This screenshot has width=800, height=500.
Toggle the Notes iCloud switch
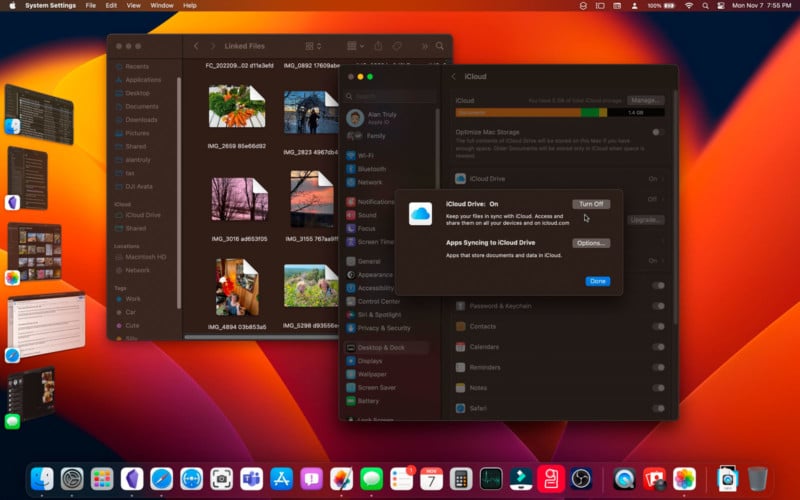pyautogui.click(x=658, y=388)
